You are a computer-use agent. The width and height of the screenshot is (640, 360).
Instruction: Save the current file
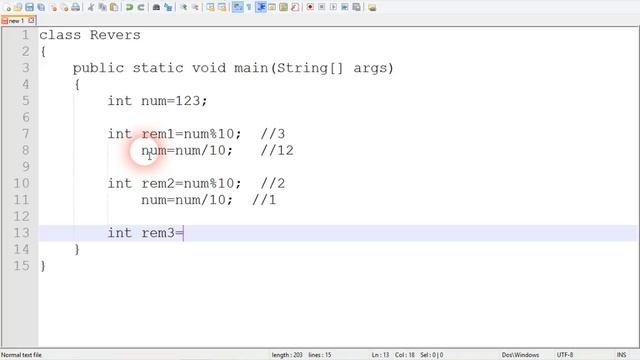(29, 7)
